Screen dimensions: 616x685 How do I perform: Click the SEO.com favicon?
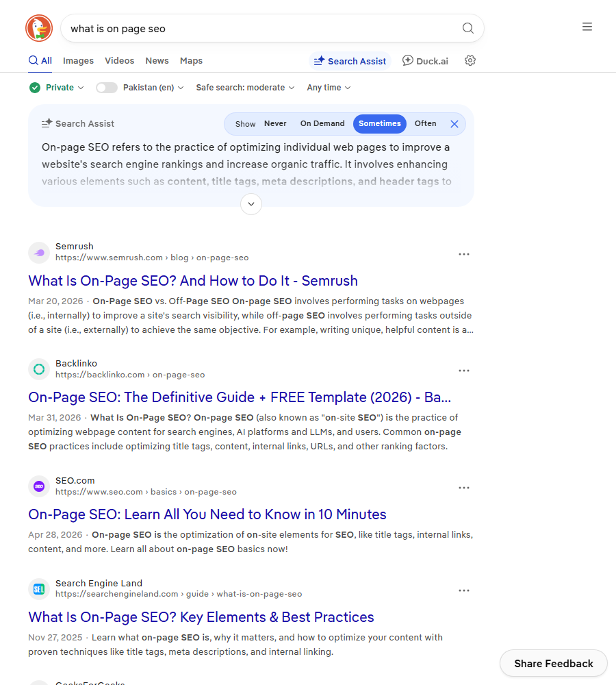point(39,486)
